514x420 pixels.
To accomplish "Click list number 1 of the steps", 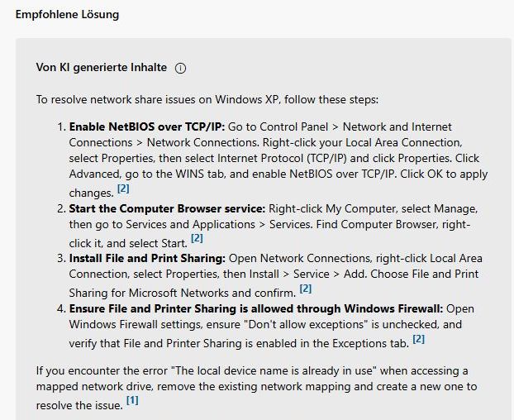I will pos(62,126).
